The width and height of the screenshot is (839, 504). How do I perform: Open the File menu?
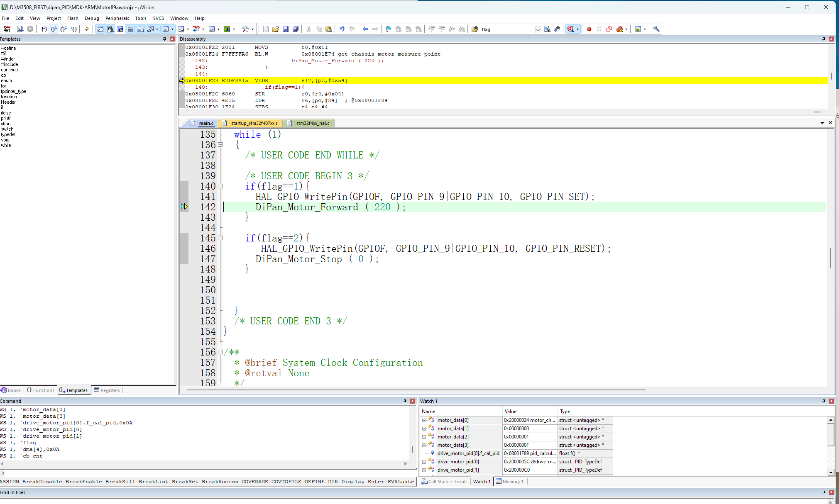5,18
